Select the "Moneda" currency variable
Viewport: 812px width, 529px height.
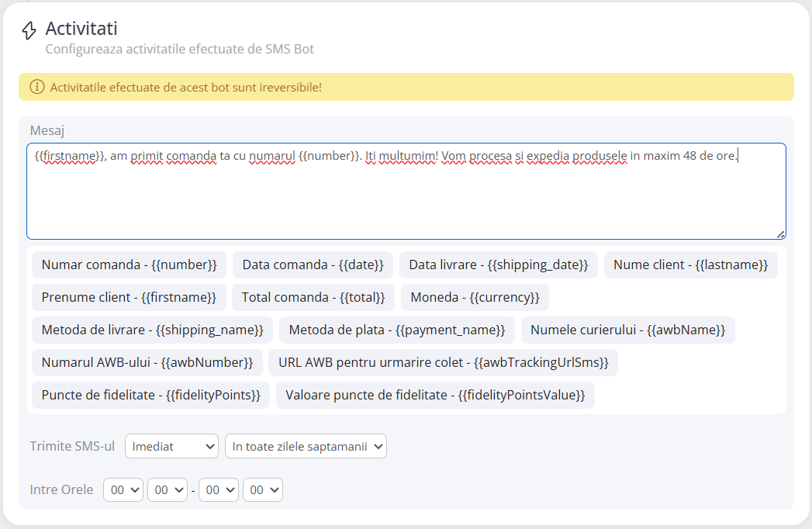click(x=474, y=297)
